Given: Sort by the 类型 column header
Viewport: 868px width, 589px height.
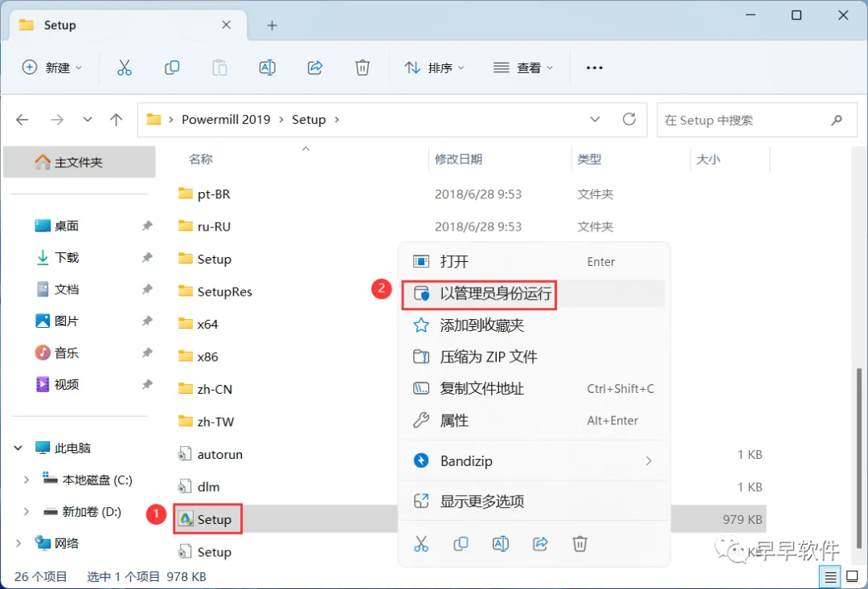Looking at the screenshot, I should pos(589,159).
